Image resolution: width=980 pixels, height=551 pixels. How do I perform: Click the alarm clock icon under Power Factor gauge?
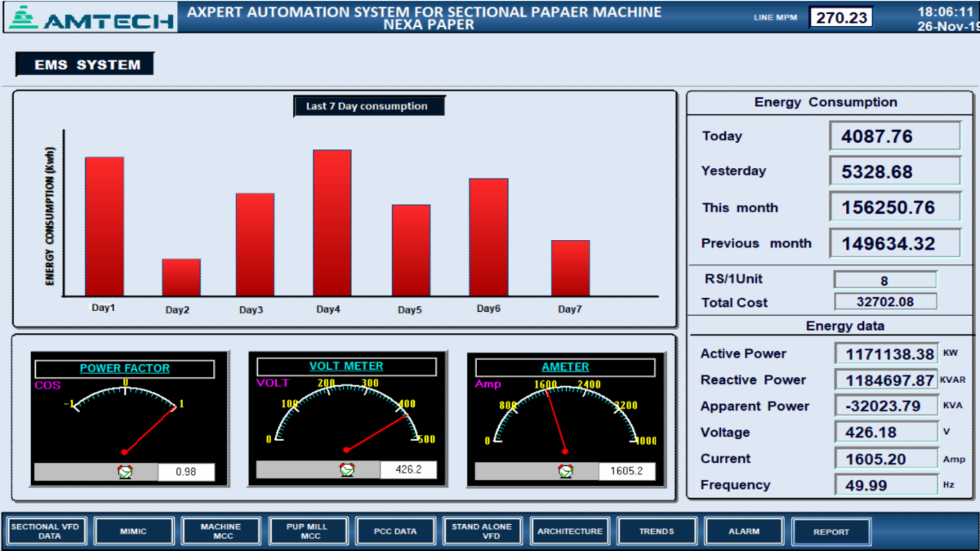click(125, 471)
